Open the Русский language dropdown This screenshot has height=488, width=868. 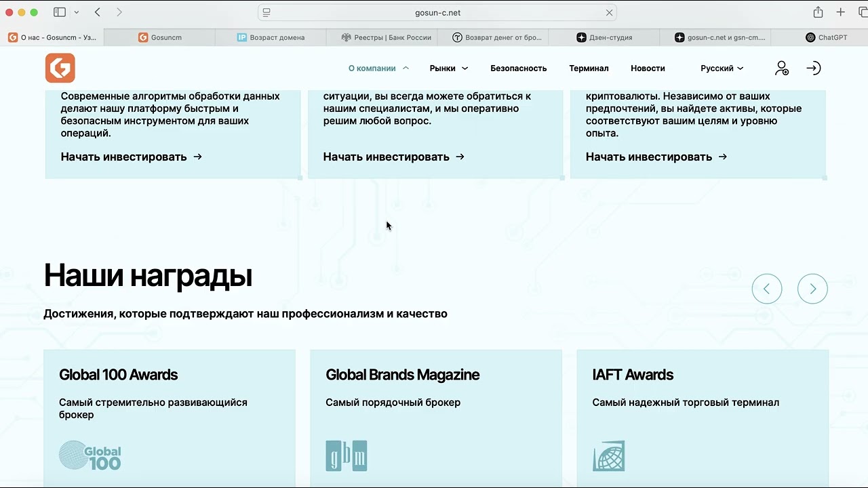[x=722, y=68]
